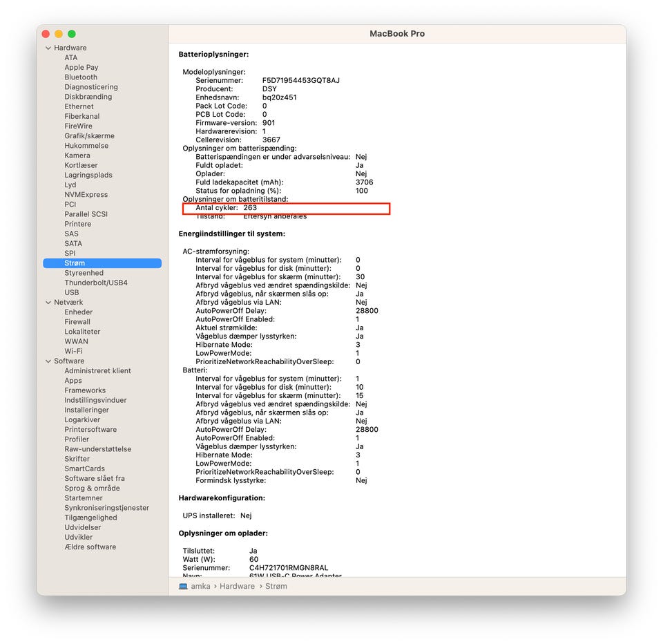Viewport: 663px width, 644px height.
Task: Click charger serial number C4H721701RMGN8RAL
Action: [289, 567]
